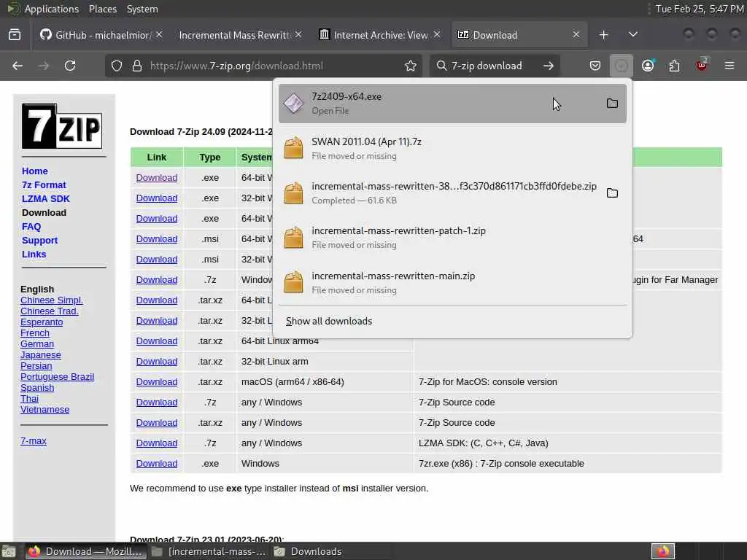Close the Internet Archive tab
Screen dimensions: 747x560
(437, 35)
